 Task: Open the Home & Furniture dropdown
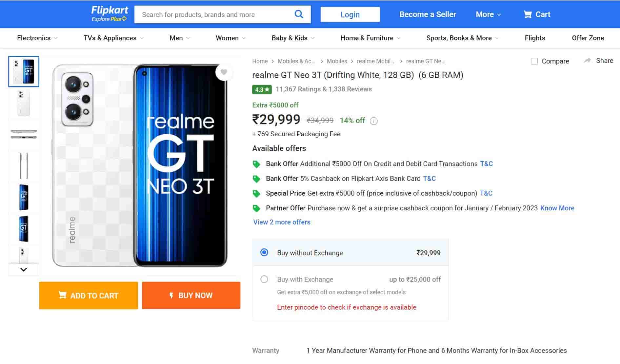pyautogui.click(x=370, y=38)
